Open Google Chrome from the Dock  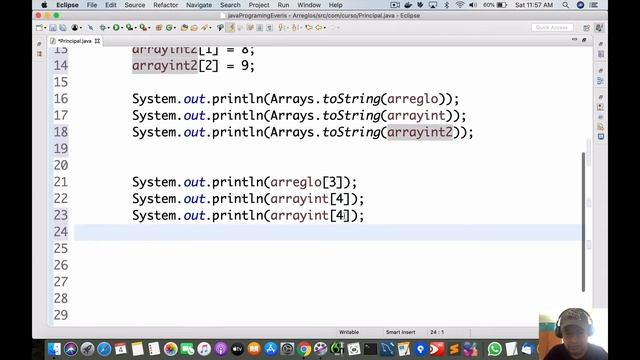304,349
